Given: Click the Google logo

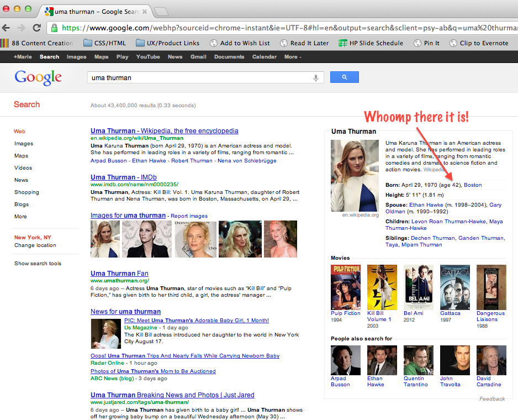Looking at the screenshot, I should click(x=38, y=78).
